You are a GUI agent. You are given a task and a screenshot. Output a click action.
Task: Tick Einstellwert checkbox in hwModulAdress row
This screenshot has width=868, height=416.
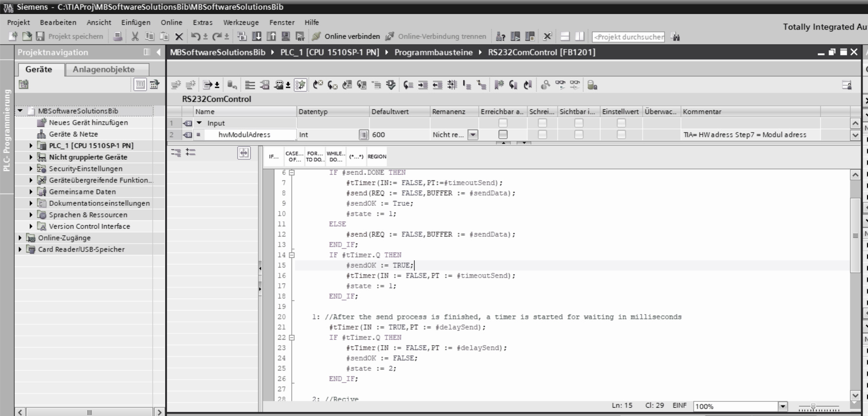pyautogui.click(x=621, y=134)
